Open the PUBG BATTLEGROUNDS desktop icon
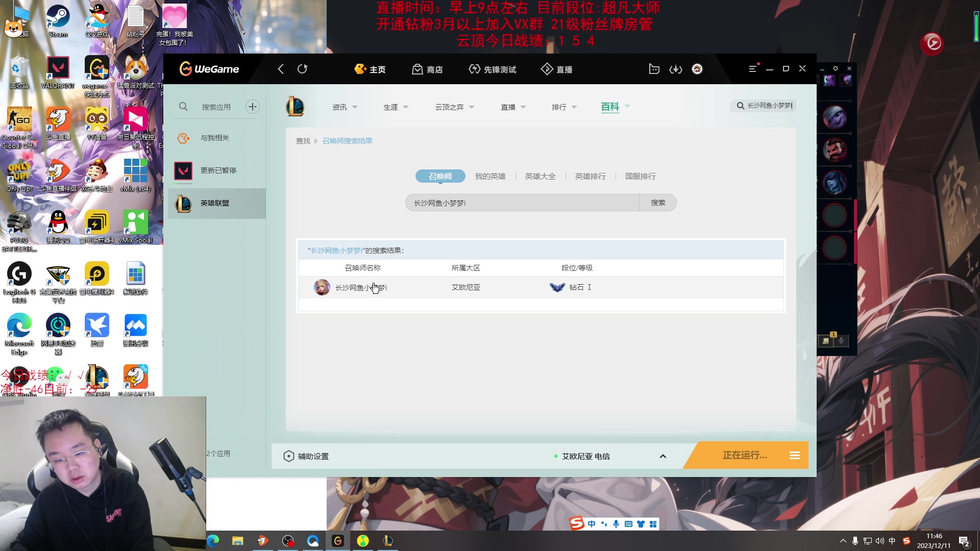Viewport: 980px width, 551px height. coord(19,231)
